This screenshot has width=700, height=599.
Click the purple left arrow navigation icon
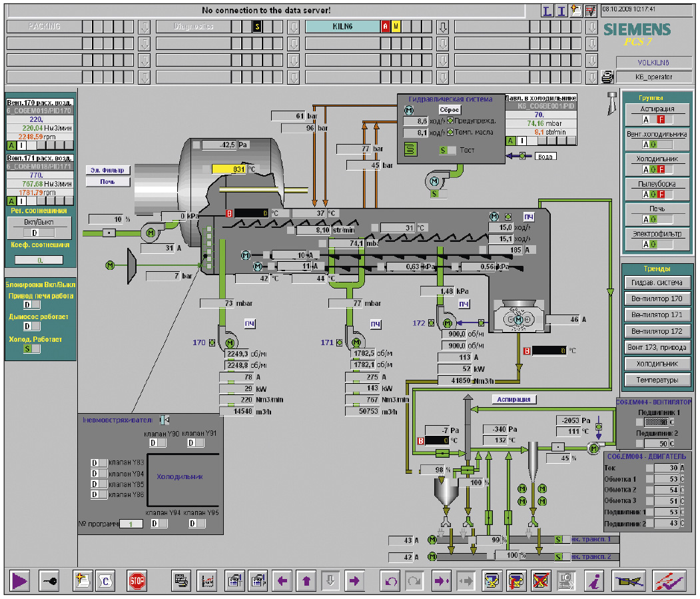282,580
